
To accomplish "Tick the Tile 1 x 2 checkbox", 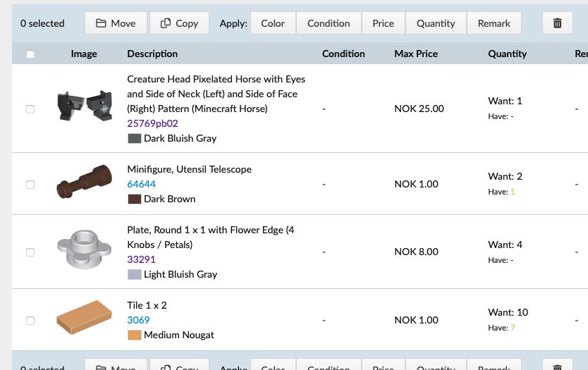I will pos(30,321).
